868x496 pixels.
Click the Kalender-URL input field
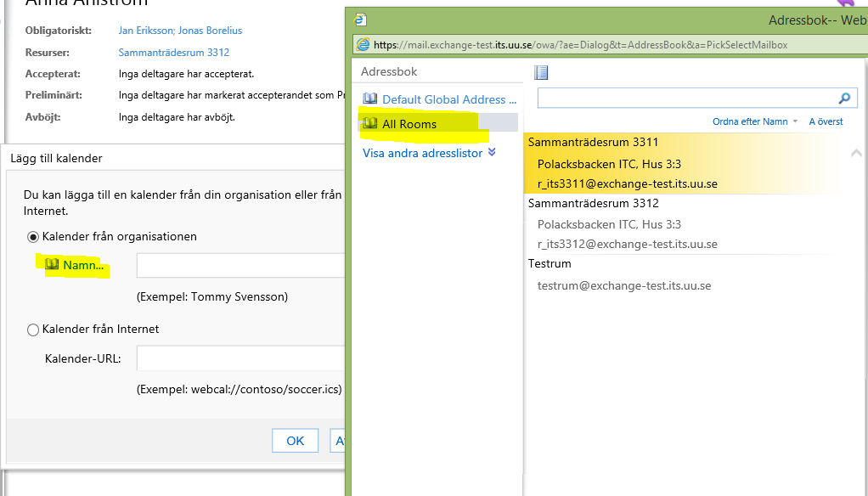pos(241,358)
